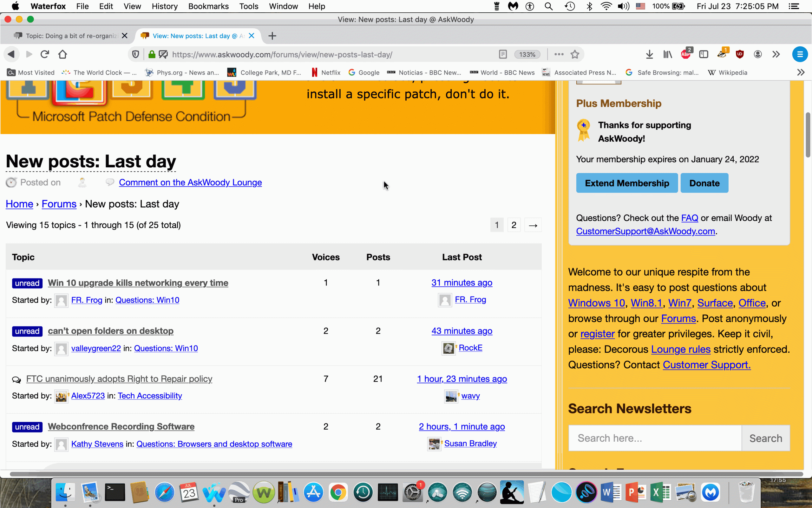Open the browser home page
The width and height of the screenshot is (812, 508).
[63, 54]
